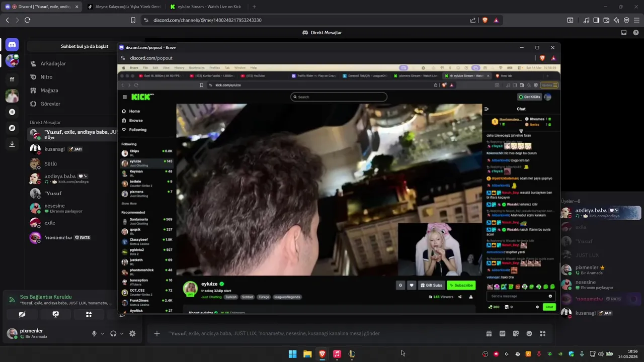The height and width of the screenshot is (362, 644).
Task: Switch to eylulze Stream Kick tab
Action: [x=207, y=7]
